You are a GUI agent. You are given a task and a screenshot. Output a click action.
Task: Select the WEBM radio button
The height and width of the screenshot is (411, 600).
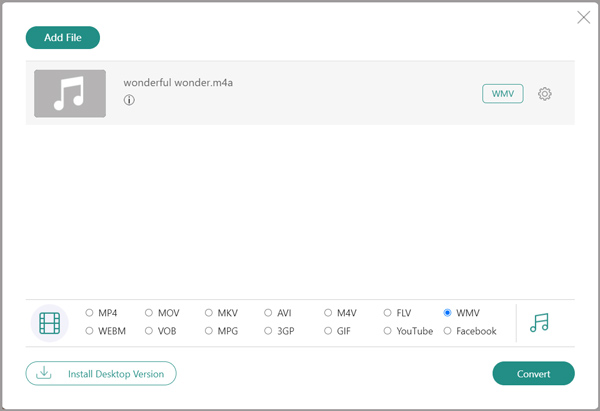click(x=90, y=331)
